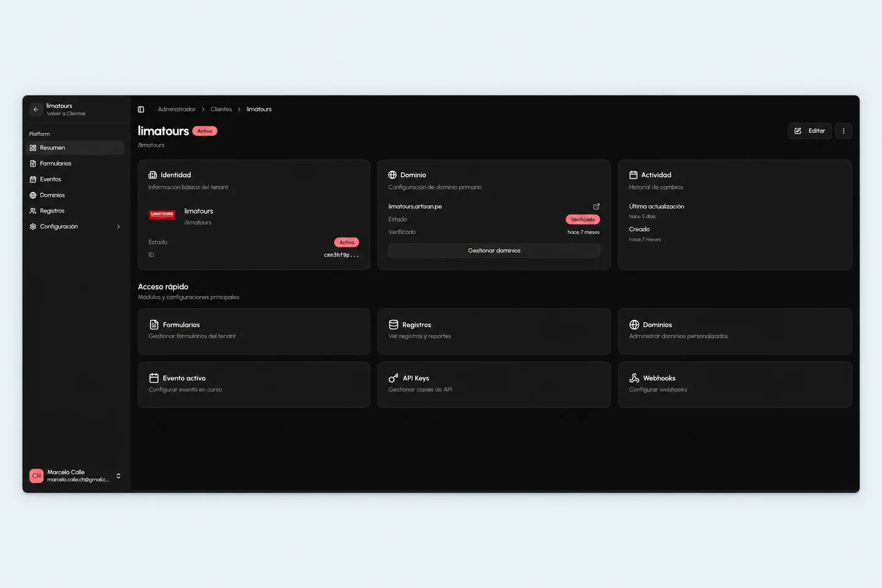Open the Webhooks quick access card
This screenshot has height=588, width=882.
click(735, 385)
